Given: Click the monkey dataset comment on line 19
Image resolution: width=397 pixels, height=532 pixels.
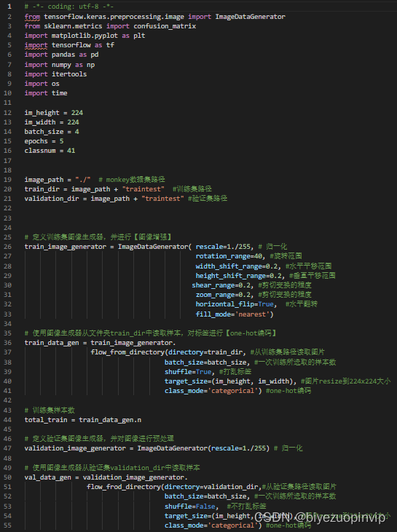Looking at the screenshot, I should (132, 180).
